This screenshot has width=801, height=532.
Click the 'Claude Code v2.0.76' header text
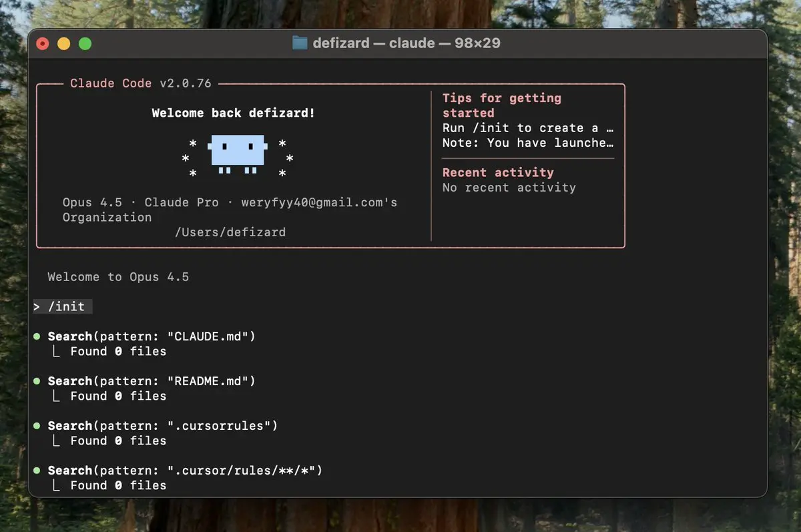click(x=141, y=83)
